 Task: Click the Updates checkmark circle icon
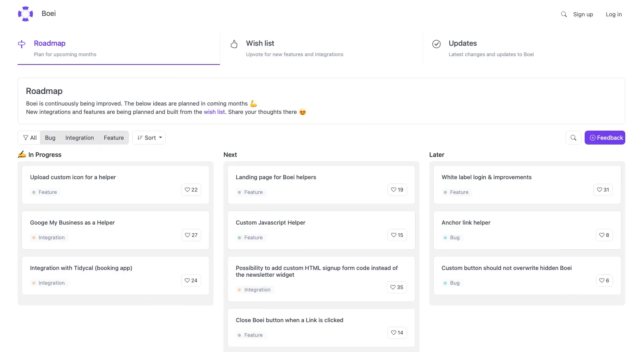click(437, 44)
